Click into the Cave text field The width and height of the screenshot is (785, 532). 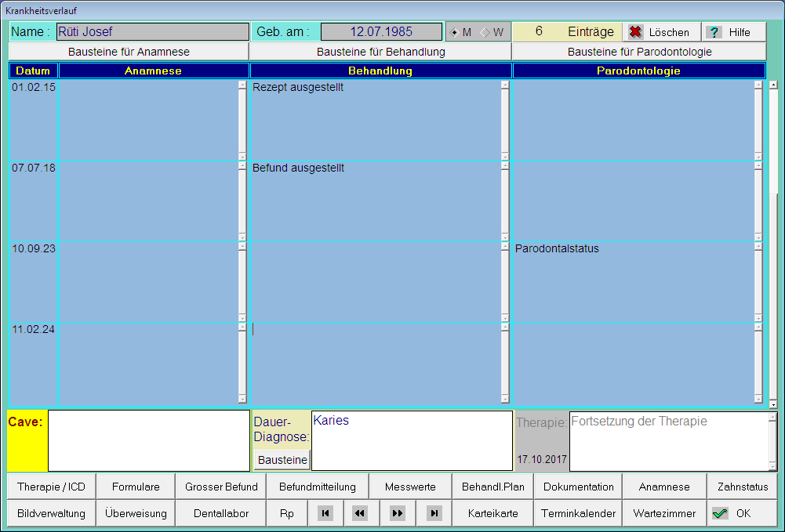click(148, 440)
